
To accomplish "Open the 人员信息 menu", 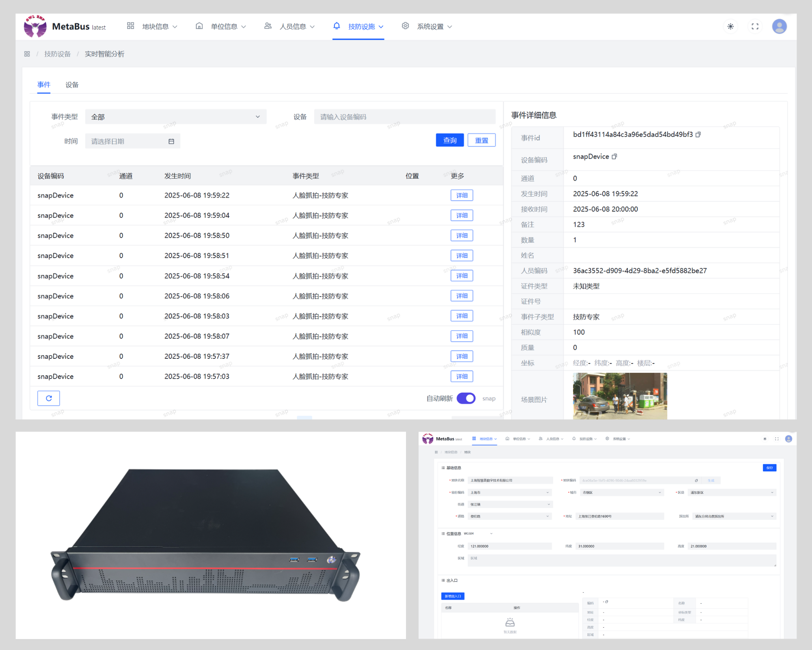I will pos(293,26).
